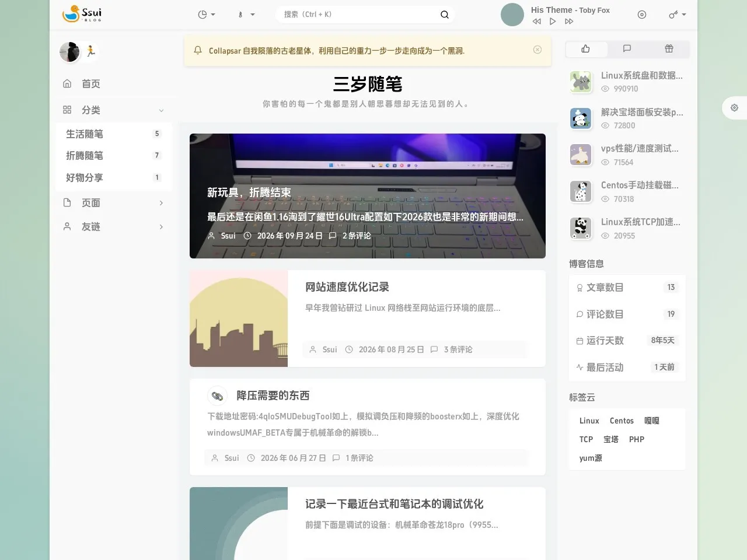The width and height of the screenshot is (747, 560).
Task: Open the vps性能/速度测试 article
Action: pyautogui.click(x=640, y=149)
